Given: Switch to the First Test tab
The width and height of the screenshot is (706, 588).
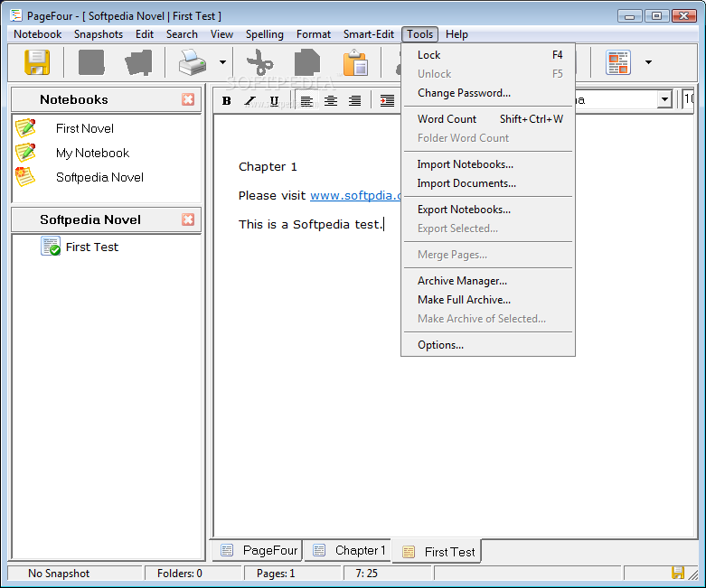Looking at the screenshot, I should pos(437,552).
